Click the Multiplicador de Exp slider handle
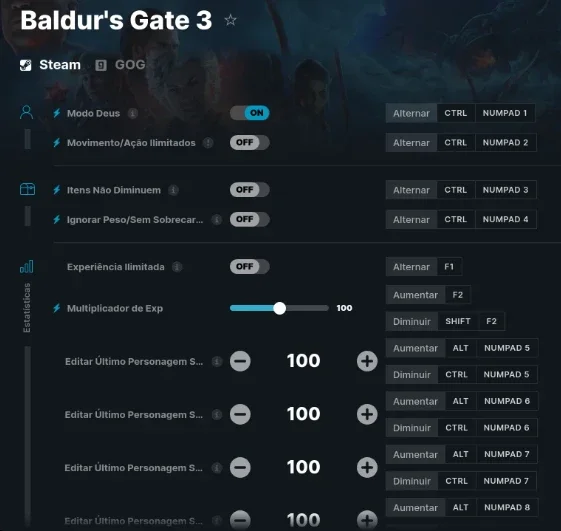 (279, 308)
